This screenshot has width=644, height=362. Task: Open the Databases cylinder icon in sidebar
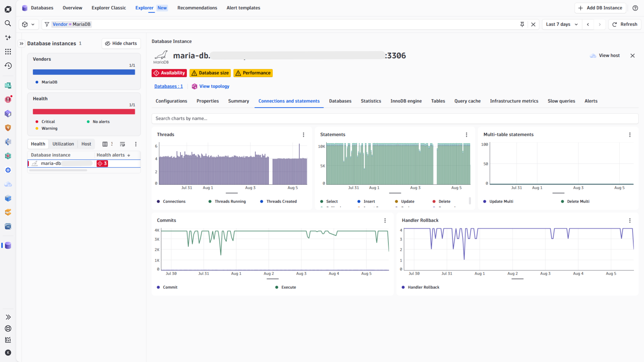(8, 245)
